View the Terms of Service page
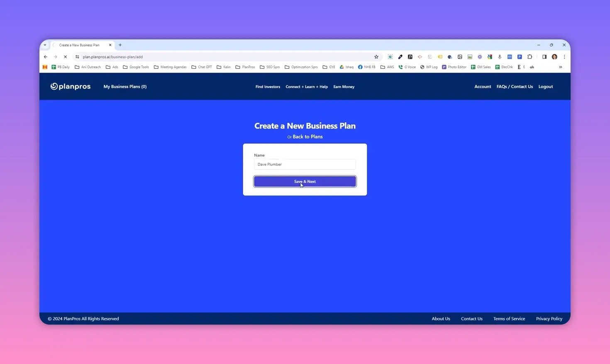Screen dimensions: 610x364 pos(509,318)
